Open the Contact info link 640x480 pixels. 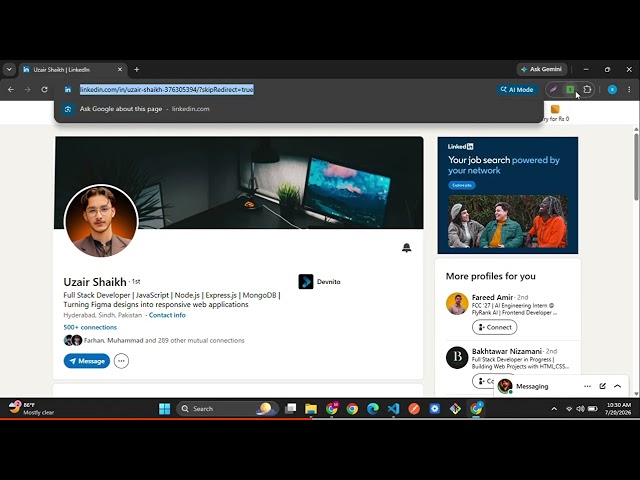pyautogui.click(x=167, y=315)
